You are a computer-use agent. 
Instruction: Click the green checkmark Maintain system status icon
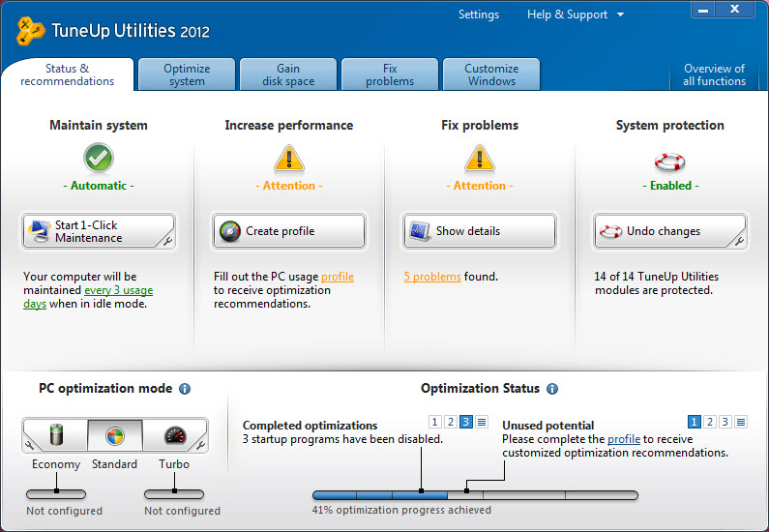click(x=98, y=158)
